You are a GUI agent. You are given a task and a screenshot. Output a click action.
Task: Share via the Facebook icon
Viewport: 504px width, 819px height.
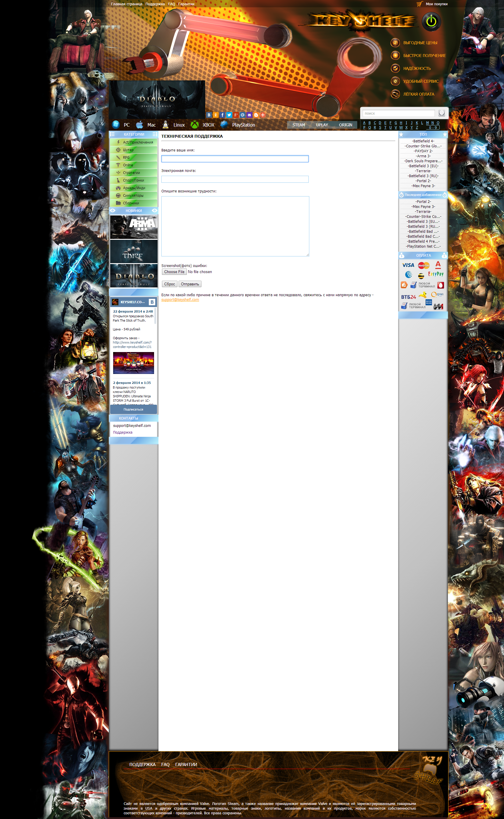point(222,115)
